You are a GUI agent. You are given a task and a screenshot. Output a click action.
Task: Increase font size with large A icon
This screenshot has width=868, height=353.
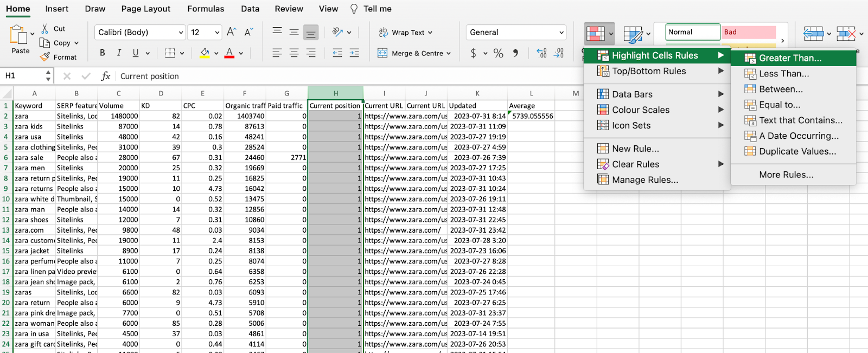[x=231, y=32]
